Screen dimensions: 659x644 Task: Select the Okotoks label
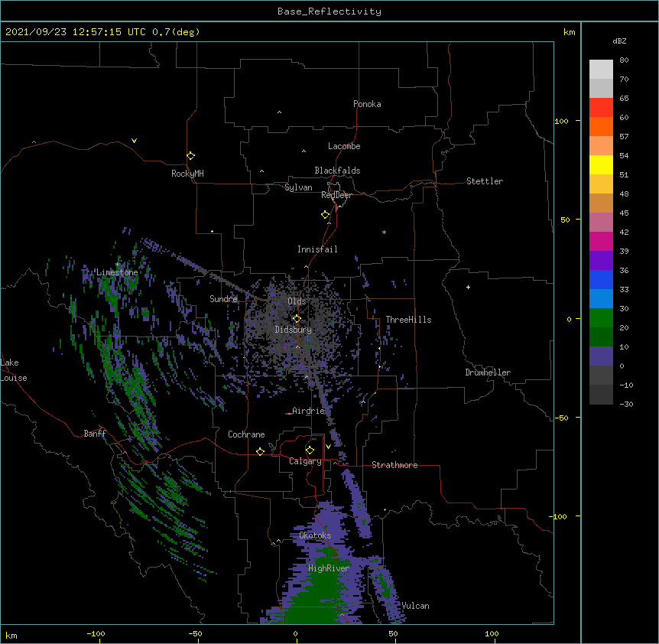[315, 535]
